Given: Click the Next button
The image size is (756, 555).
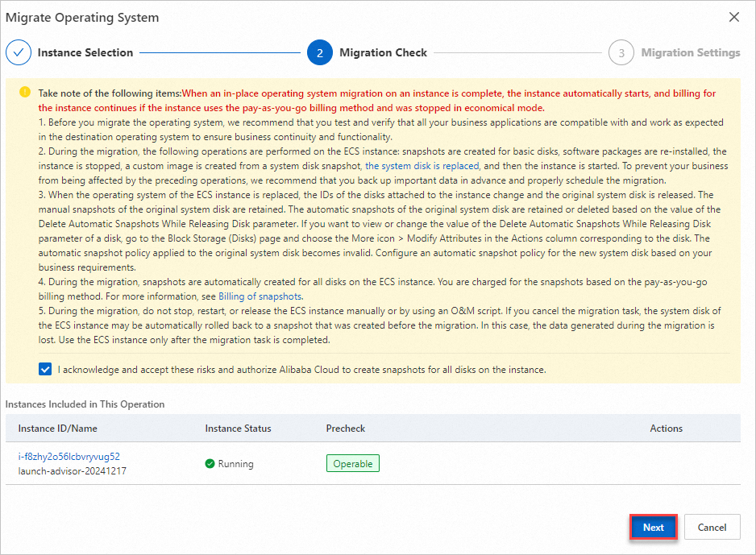Looking at the screenshot, I should click(654, 527).
